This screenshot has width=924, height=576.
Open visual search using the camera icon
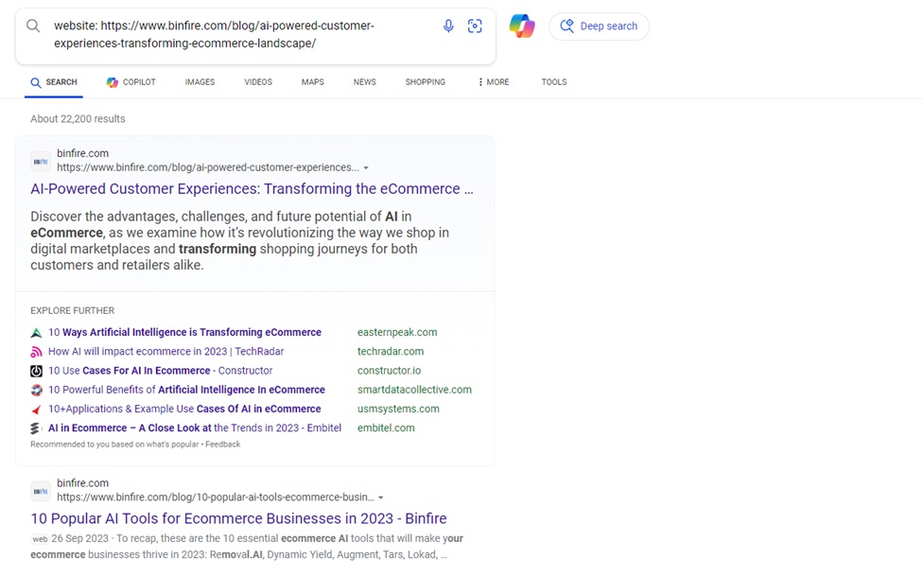pos(476,26)
